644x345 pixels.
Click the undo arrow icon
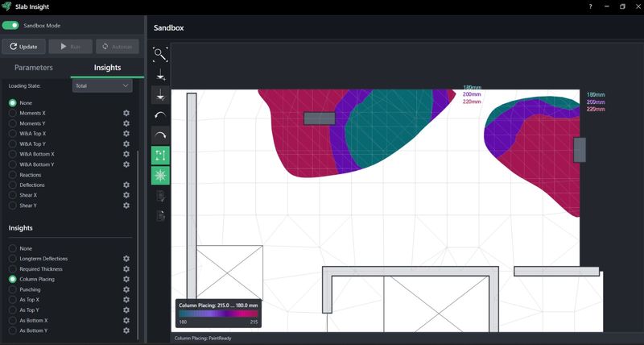(x=160, y=115)
